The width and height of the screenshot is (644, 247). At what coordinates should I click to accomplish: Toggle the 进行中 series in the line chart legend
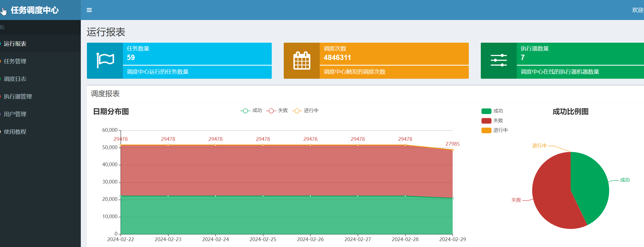coord(305,110)
